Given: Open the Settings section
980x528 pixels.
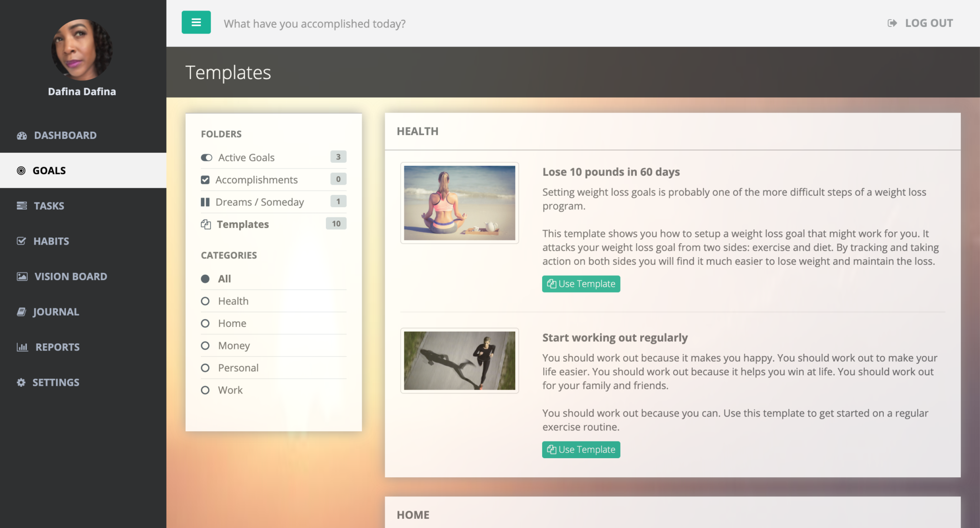Looking at the screenshot, I should point(83,382).
